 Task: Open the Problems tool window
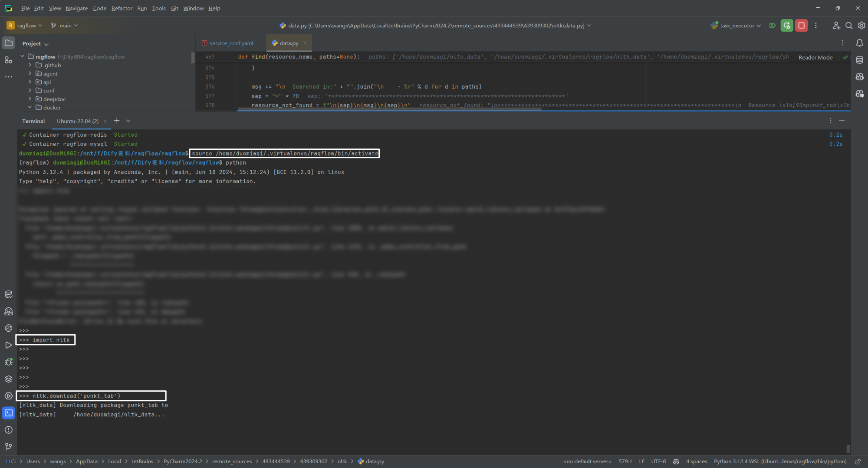click(9, 430)
